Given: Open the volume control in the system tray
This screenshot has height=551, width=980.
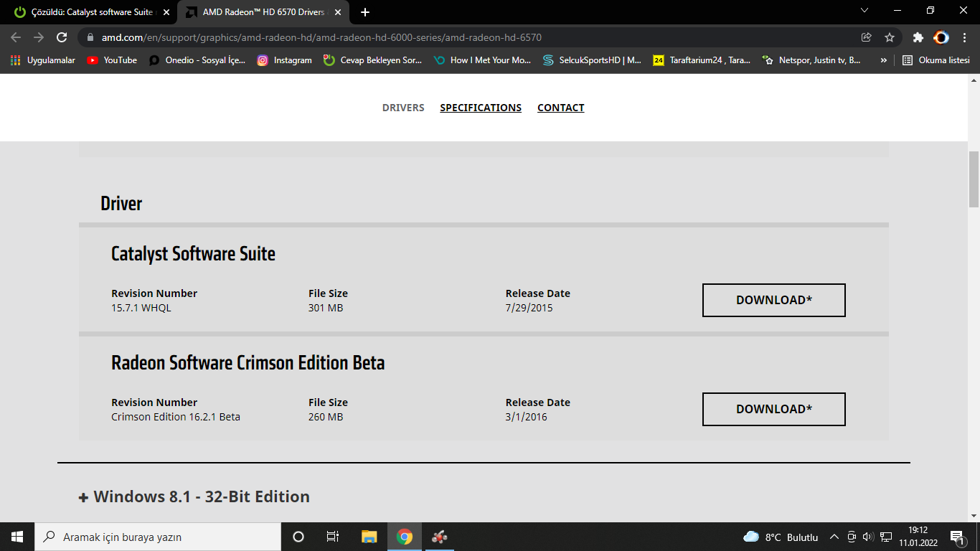Looking at the screenshot, I should [868, 537].
